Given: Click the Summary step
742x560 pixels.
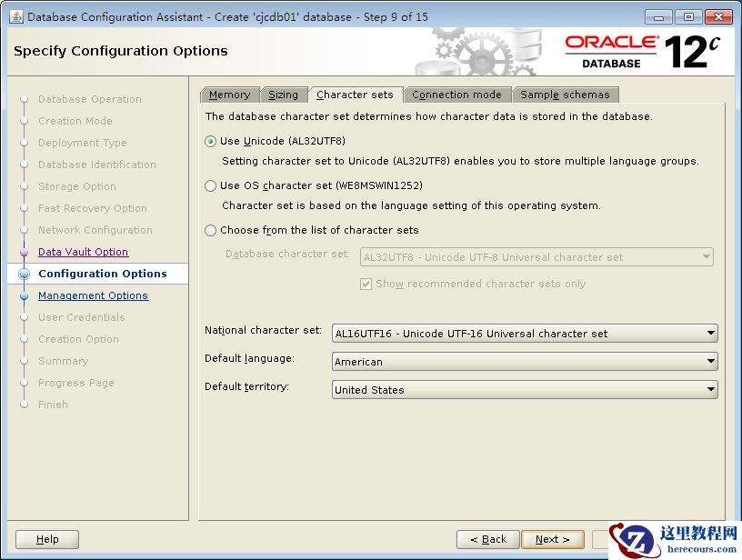Looking at the screenshot, I should (x=64, y=361).
